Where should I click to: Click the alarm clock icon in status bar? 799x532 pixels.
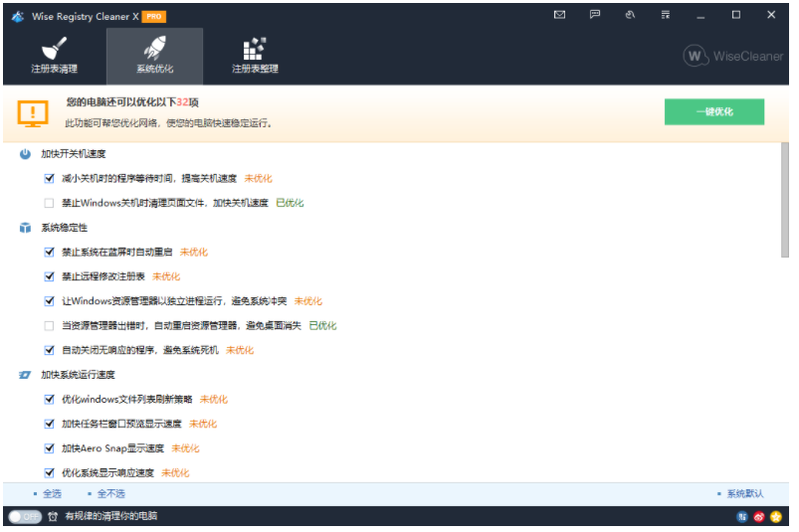(53, 516)
